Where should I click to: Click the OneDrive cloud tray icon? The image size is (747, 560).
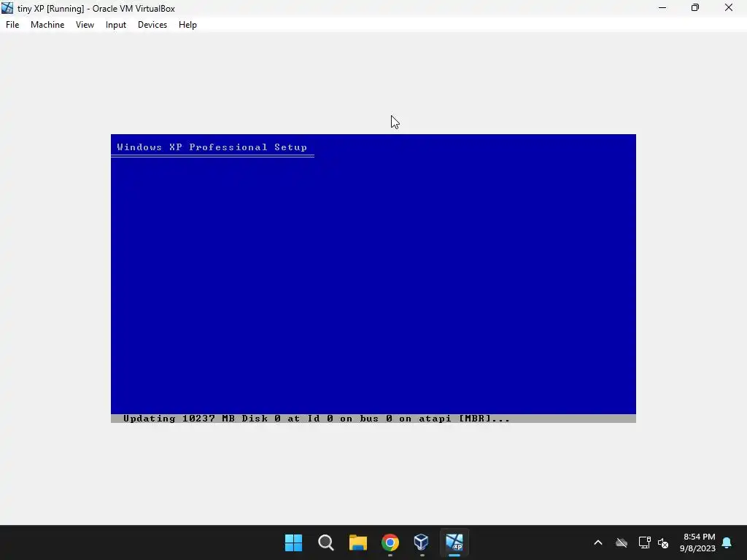(622, 542)
